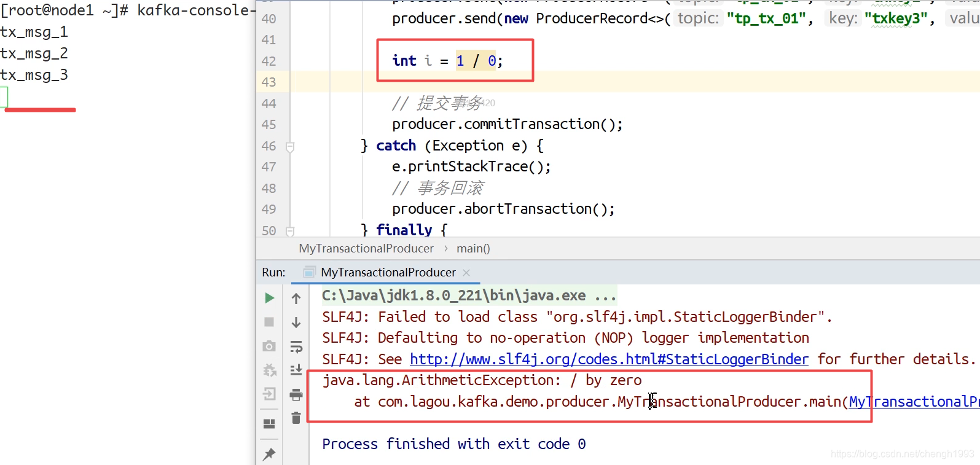
Task: Dump threads camera icon
Action: (x=269, y=346)
